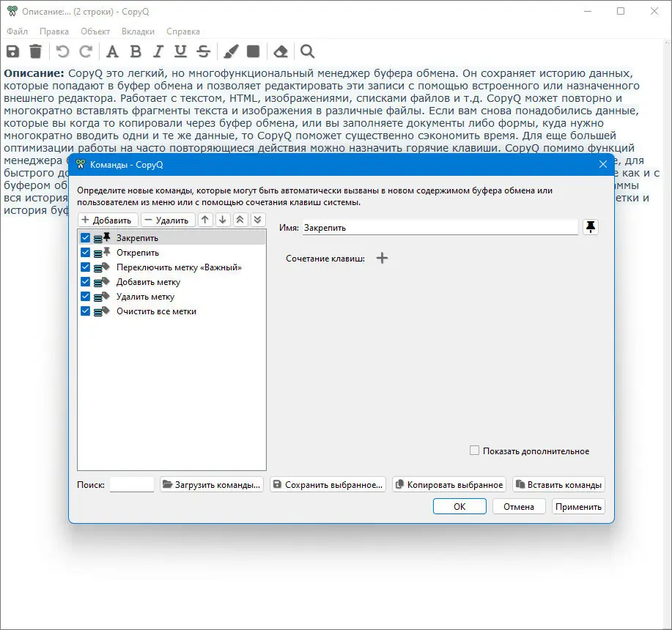Screen dimensions: 672x630
Task: Click the Отмена button
Action: tap(519, 506)
